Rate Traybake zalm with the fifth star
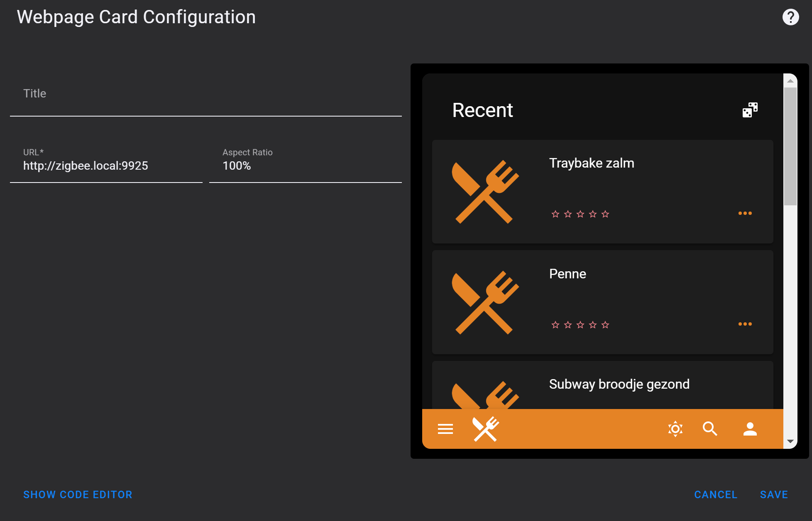The image size is (812, 521). point(605,214)
